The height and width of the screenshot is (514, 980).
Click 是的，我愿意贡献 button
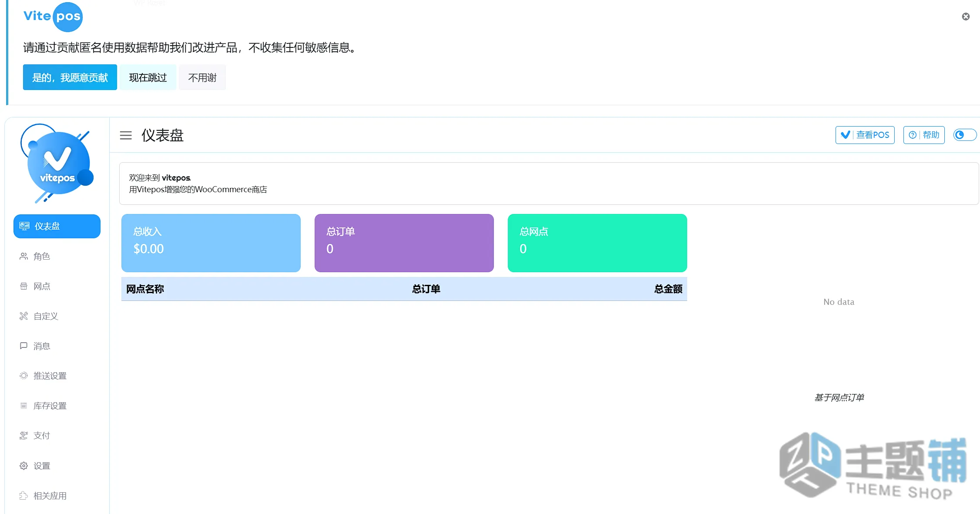click(70, 77)
